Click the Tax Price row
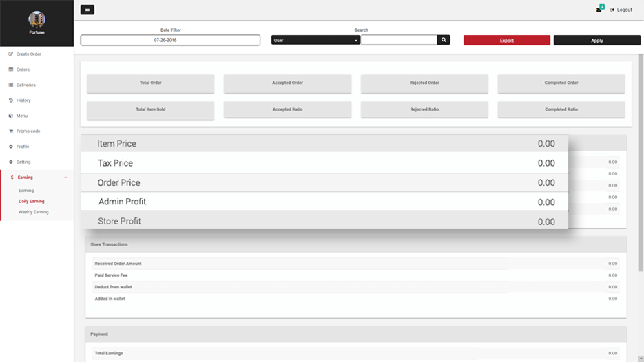644x362 pixels. (x=324, y=163)
